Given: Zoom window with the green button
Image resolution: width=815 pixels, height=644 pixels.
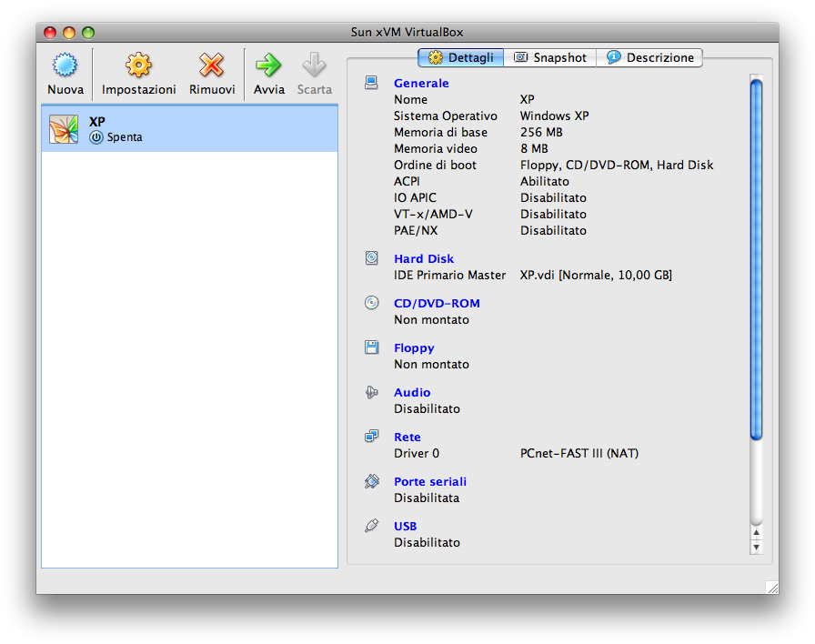Looking at the screenshot, I should point(88,33).
